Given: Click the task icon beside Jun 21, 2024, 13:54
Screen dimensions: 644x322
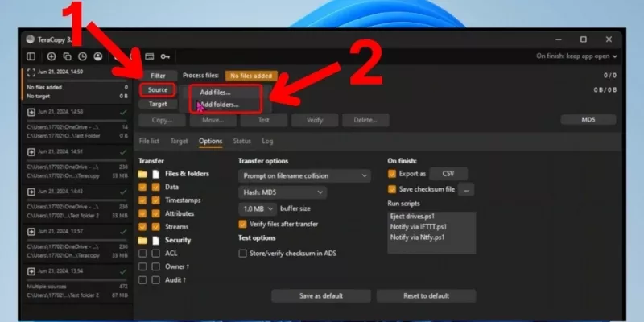Looking at the screenshot, I should 31,271.
